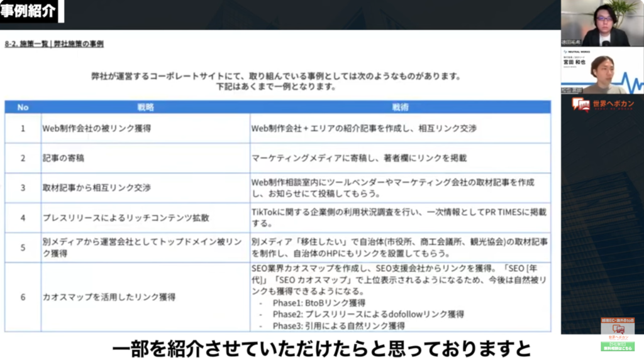Click Phase2: プレスリリースによるdofollowリンク獲得 line

368,314
